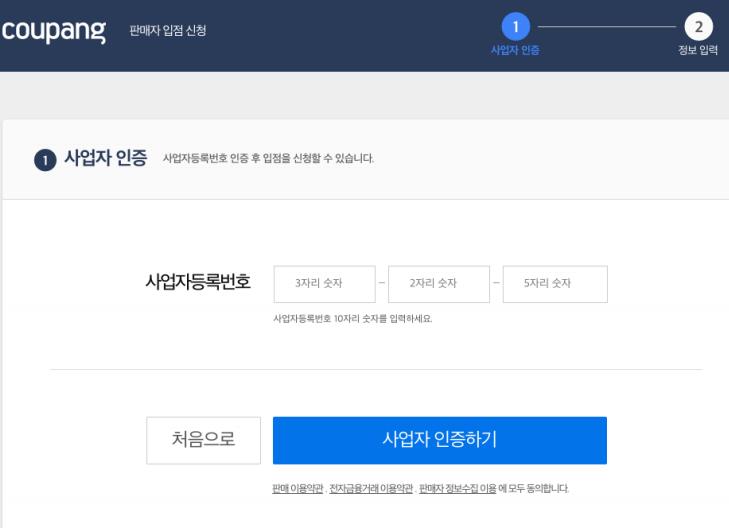Click the 처음으로 button
Screen dimensions: 729x528
click(204, 440)
